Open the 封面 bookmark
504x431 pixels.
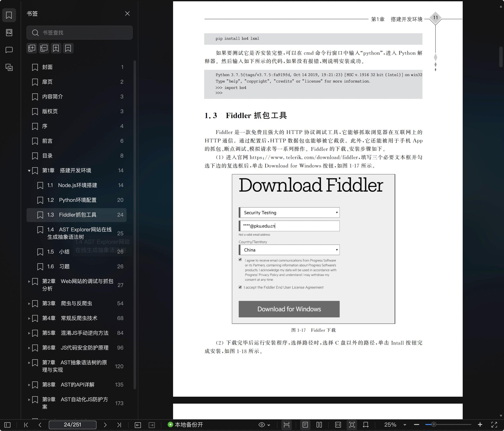click(76, 67)
